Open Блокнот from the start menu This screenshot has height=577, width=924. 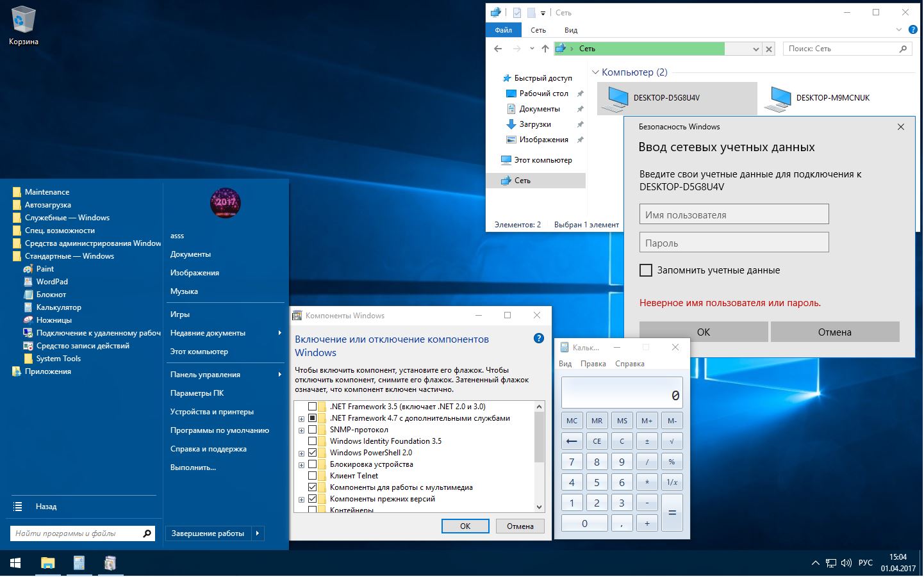click(51, 295)
